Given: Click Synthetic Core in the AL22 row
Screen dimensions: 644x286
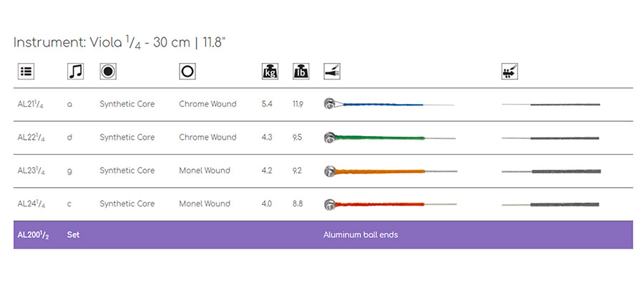Looking at the screenshot, I should point(127,138).
